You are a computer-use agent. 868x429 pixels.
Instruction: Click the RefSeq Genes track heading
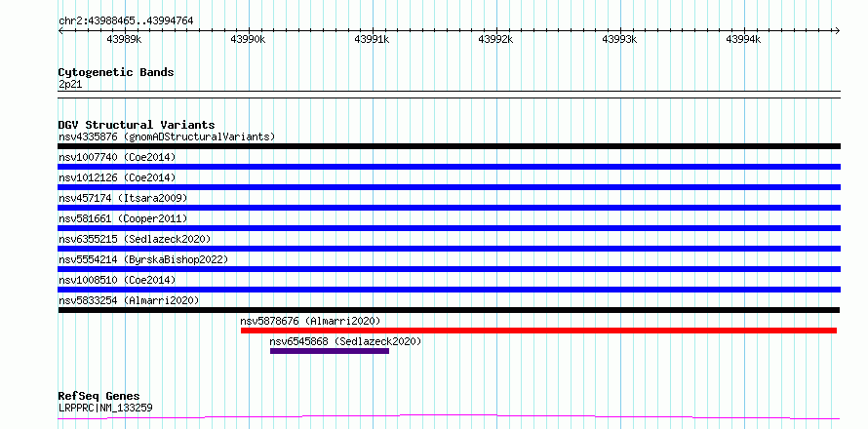(x=99, y=396)
